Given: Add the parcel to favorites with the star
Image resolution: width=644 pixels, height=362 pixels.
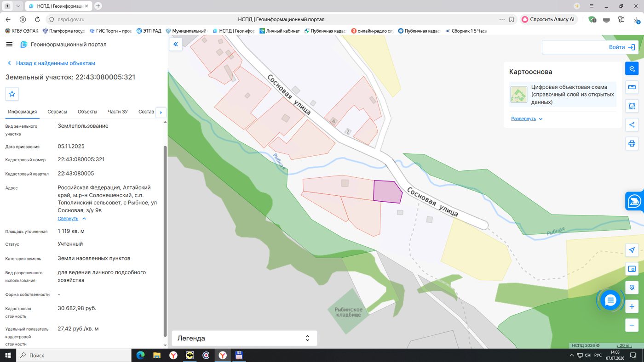Looking at the screenshot, I should 12,94.
